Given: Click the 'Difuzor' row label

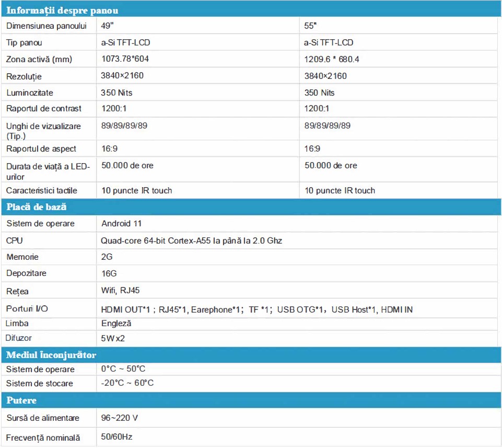Looking at the screenshot, I should pos(19,338).
